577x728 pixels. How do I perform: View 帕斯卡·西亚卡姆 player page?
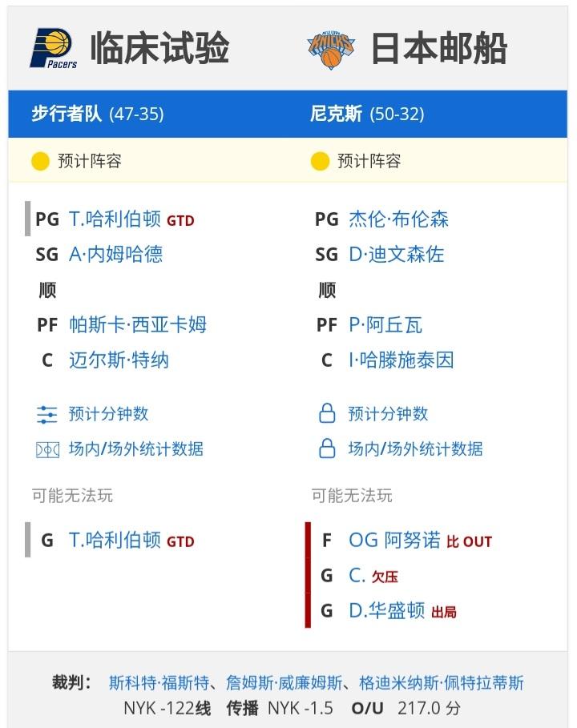(x=138, y=324)
